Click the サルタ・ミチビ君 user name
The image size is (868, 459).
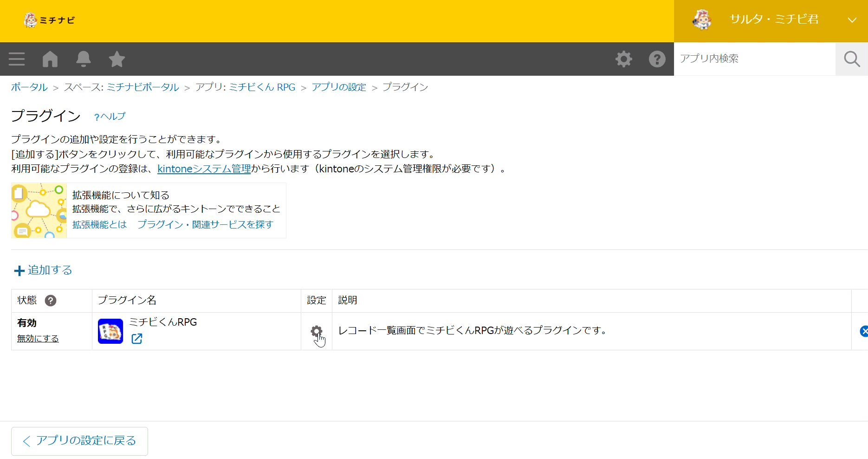[x=774, y=19]
